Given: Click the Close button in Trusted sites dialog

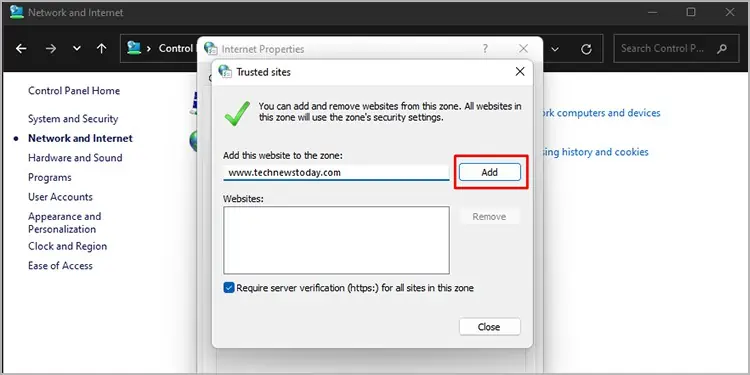Looking at the screenshot, I should point(489,327).
